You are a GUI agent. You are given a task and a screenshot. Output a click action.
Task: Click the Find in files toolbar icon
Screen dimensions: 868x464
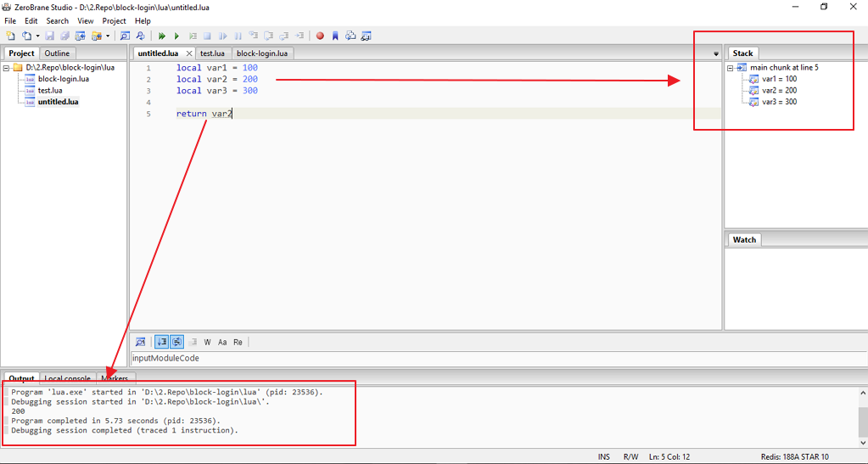point(139,36)
